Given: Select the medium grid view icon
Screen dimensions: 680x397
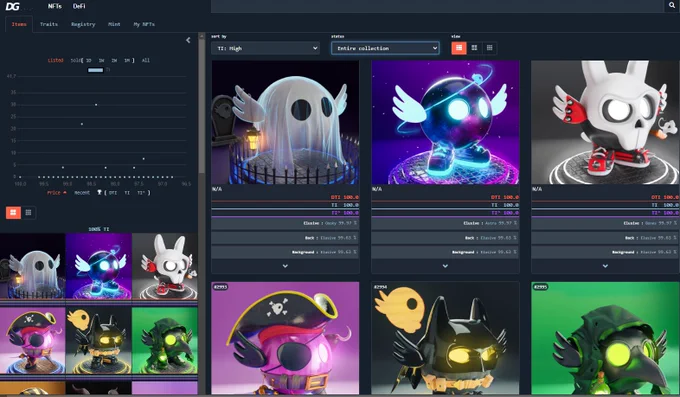Looking at the screenshot, I should pos(474,48).
